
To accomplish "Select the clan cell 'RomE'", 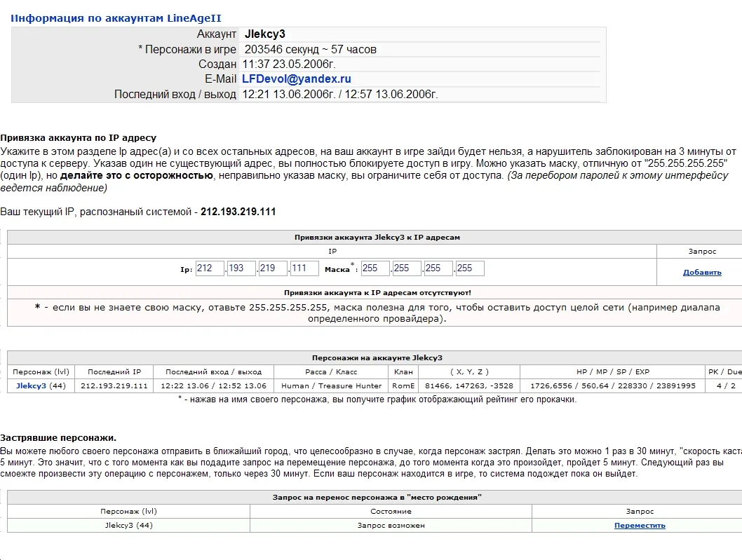I will (x=403, y=386).
